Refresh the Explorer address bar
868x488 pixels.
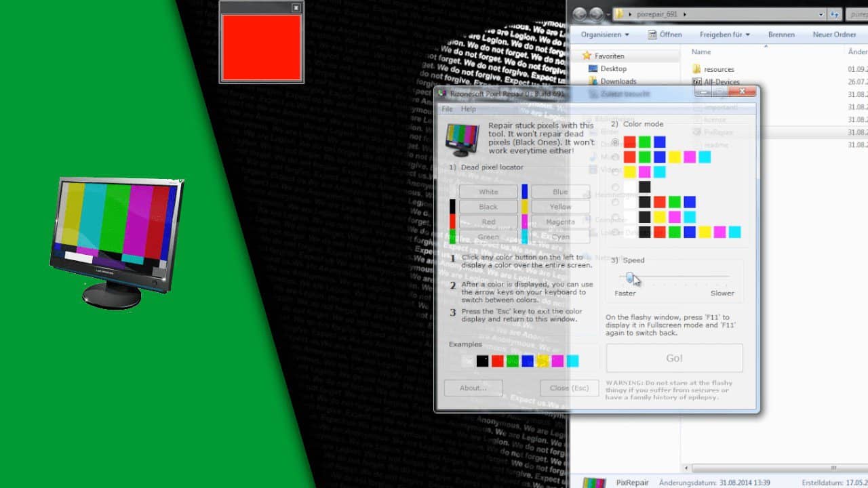coord(835,14)
